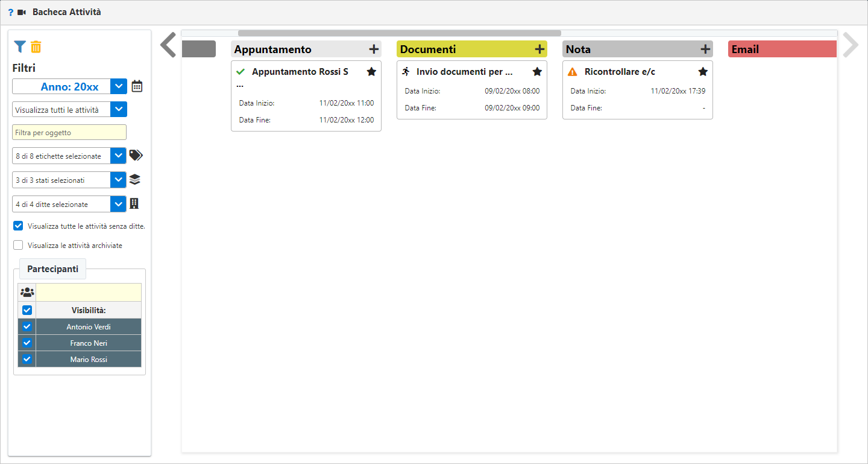Click the grey partially hidden column header
The height and width of the screenshot is (464, 868).
coord(198,49)
